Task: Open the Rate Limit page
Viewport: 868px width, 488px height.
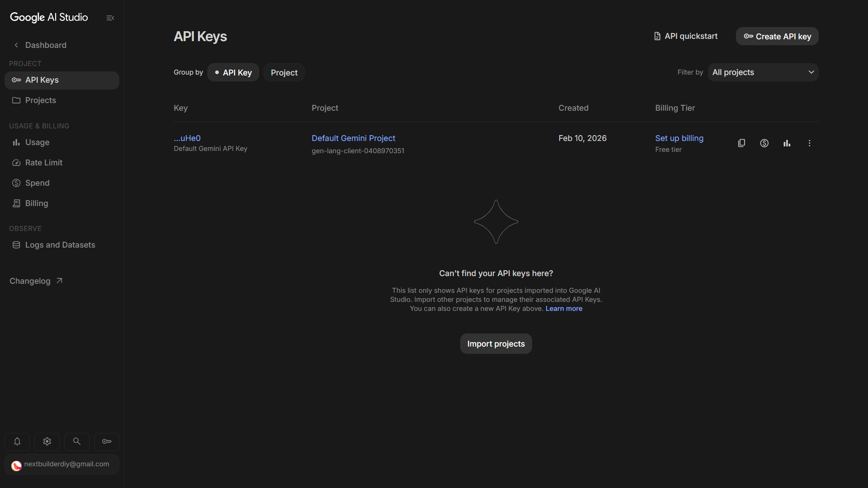Action: [x=62, y=163]
